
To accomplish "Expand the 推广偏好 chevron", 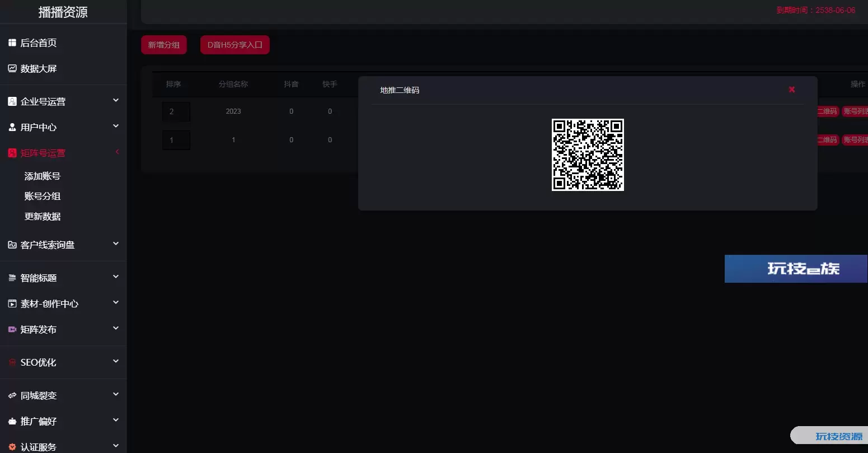I will coord(116,420).
